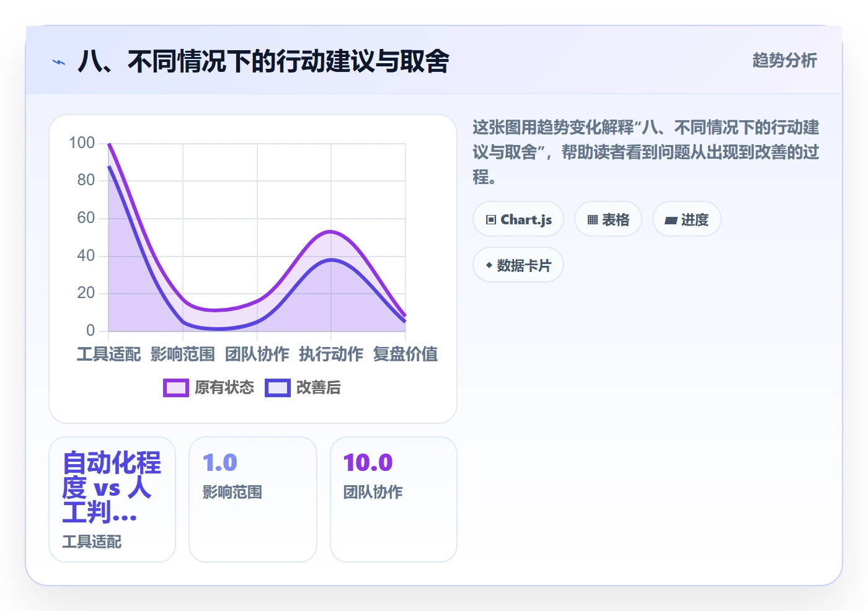Open the 1.0 影响范围 data card
The width and height of the screenshot is (868, 611).
click(x=253, y=499)
